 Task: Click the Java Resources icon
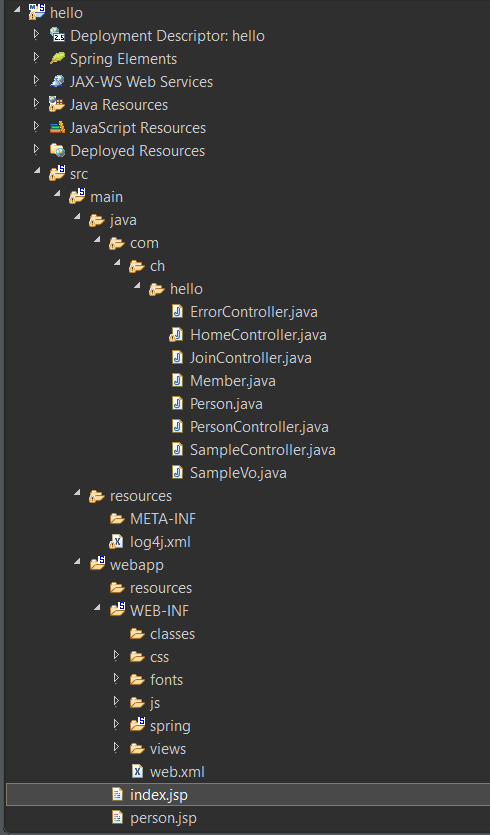pyautogui.click(x=56, y=104)
